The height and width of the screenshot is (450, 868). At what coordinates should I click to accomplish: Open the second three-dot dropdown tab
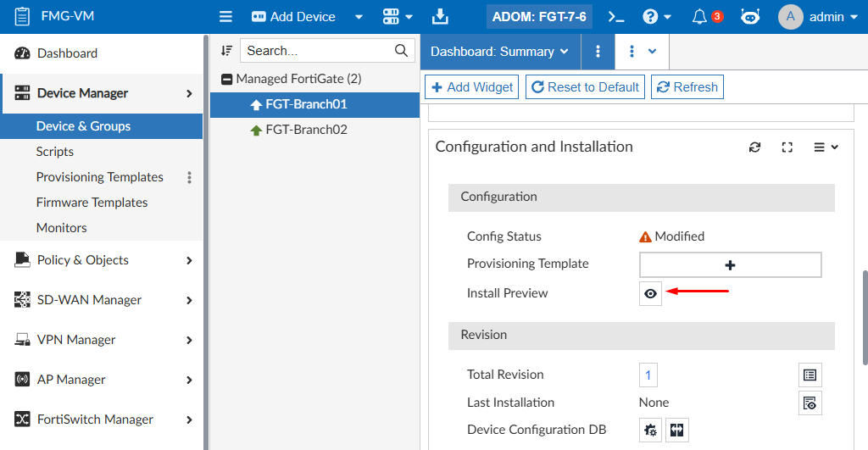pyautogui.click(x=643, y=52)
